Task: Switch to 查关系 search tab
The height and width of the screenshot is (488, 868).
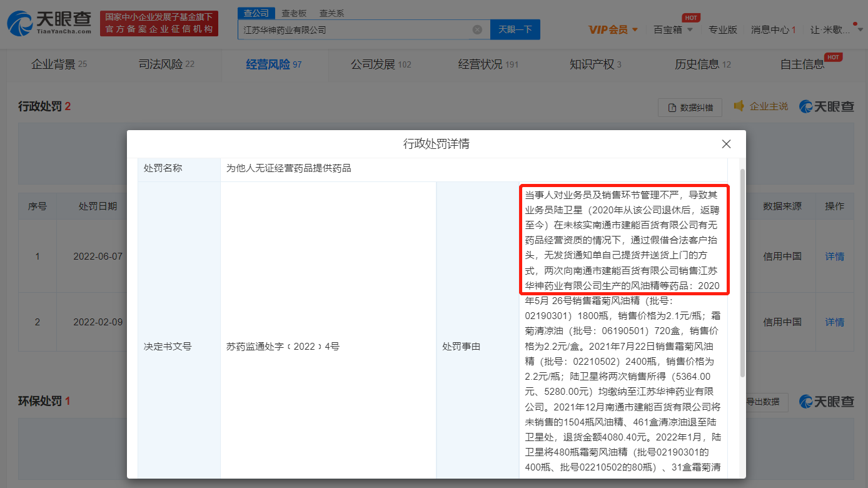Action: [x=331, y=13]
